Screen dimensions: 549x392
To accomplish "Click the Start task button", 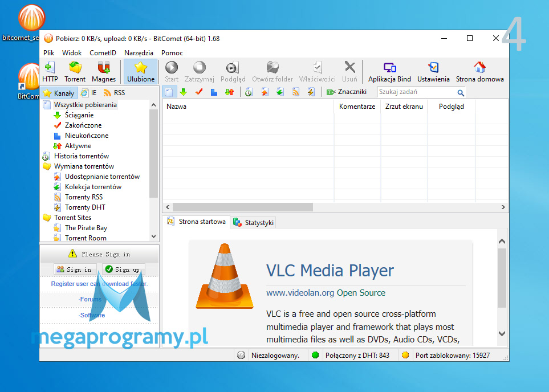I will click(x=172, y=72).
